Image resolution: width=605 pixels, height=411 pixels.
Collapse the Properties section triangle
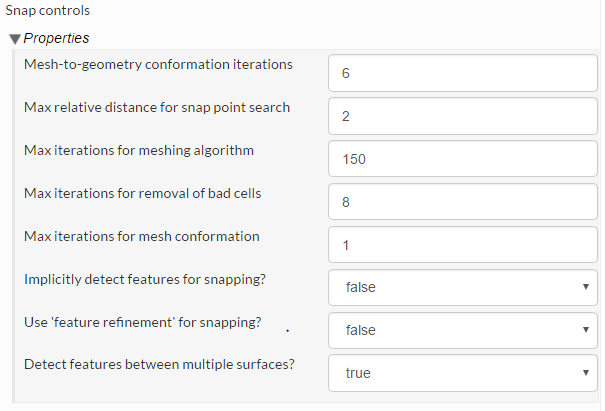pos(15,39)
